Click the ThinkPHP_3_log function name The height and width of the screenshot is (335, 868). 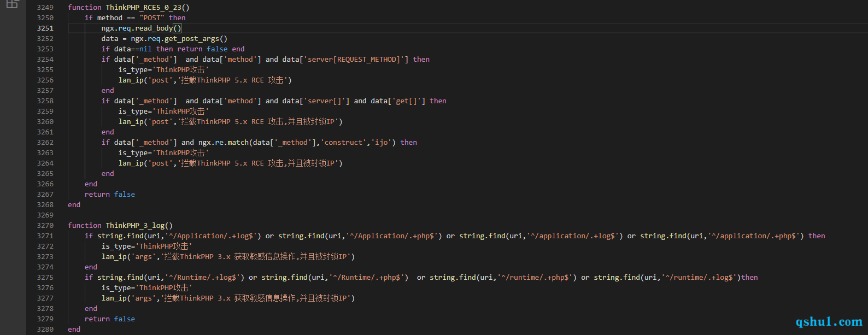pos(135,226)
